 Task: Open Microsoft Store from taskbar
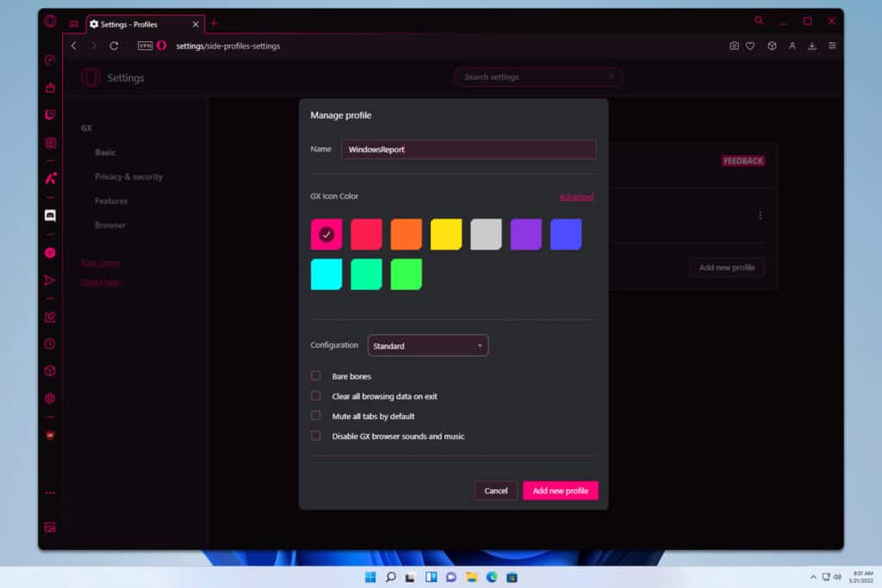click(512, 578)
